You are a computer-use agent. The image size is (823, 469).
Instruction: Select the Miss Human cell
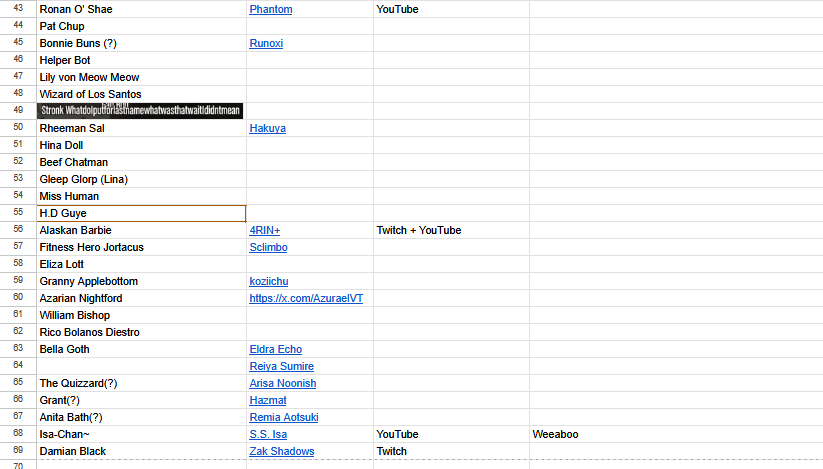141,196
